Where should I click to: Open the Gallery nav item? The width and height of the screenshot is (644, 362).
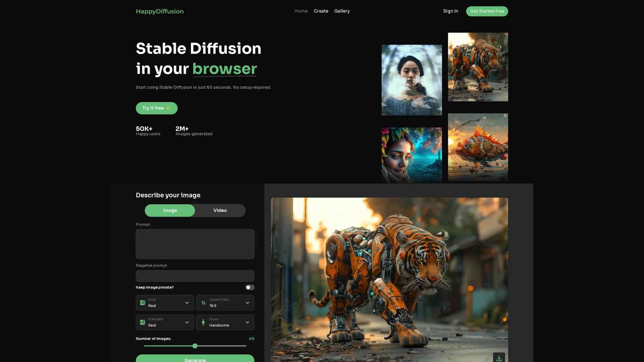[x=342, y=11]
